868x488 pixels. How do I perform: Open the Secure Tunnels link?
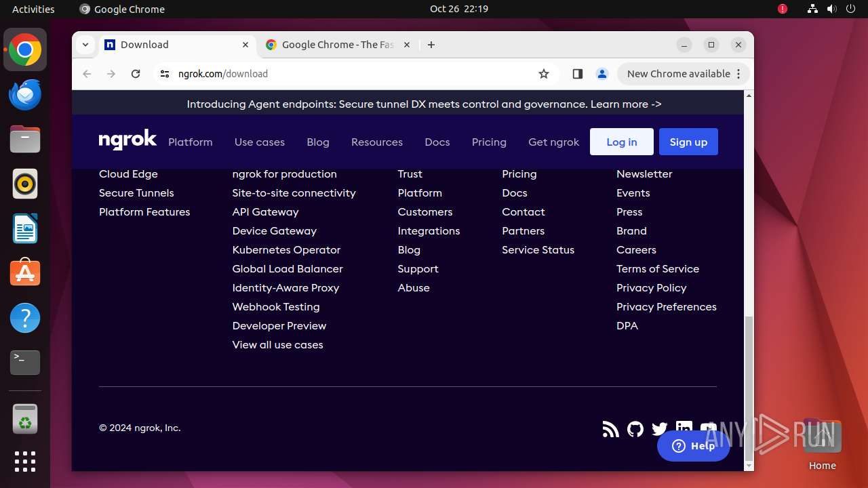point(136,192)
